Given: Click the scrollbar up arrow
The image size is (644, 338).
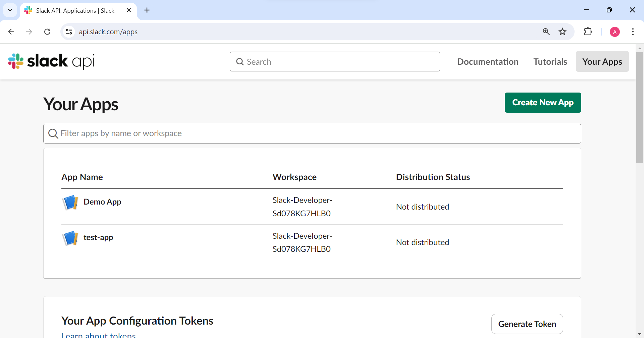Looking at the screenshot, I should tap(640, 48).
